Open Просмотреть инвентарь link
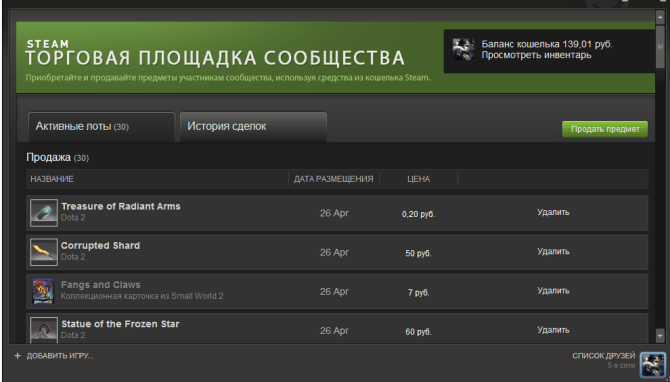This screenshot has width=670, height=382. point(536,55)
